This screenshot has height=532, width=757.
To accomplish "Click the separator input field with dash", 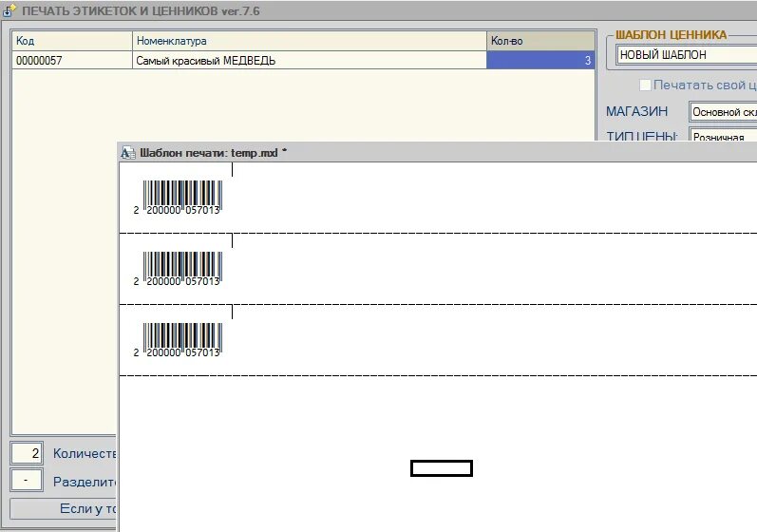I will tap(27, 481).
